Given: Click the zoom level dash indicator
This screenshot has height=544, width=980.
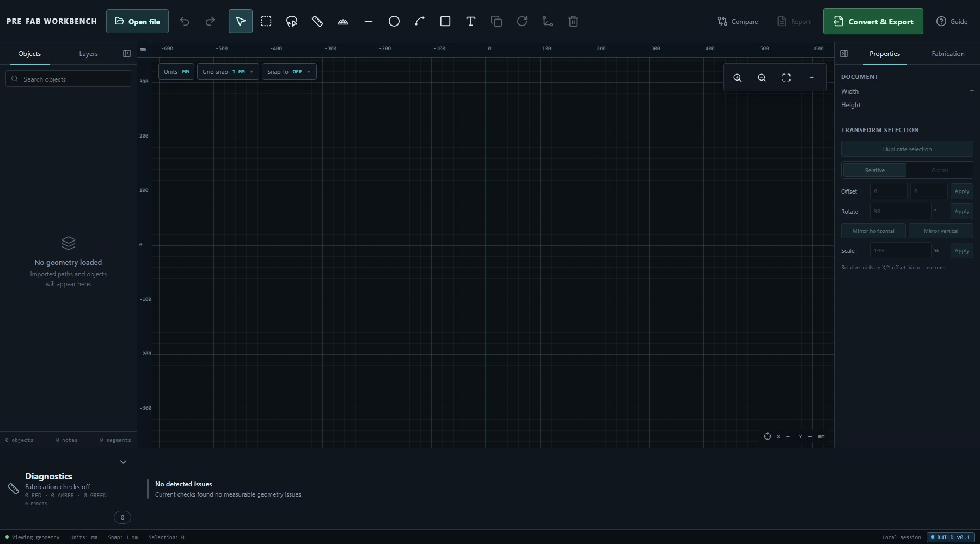Looking at the screenshot, I should (812, 78).
